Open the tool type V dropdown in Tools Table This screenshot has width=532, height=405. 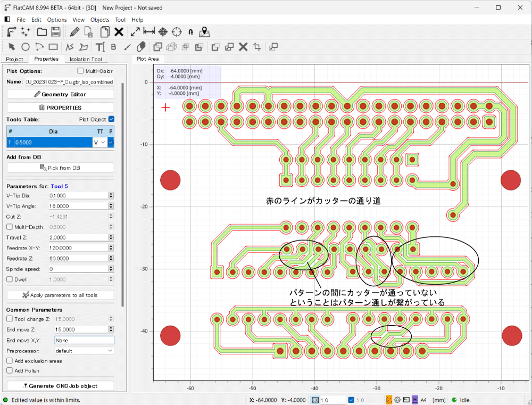99,143
